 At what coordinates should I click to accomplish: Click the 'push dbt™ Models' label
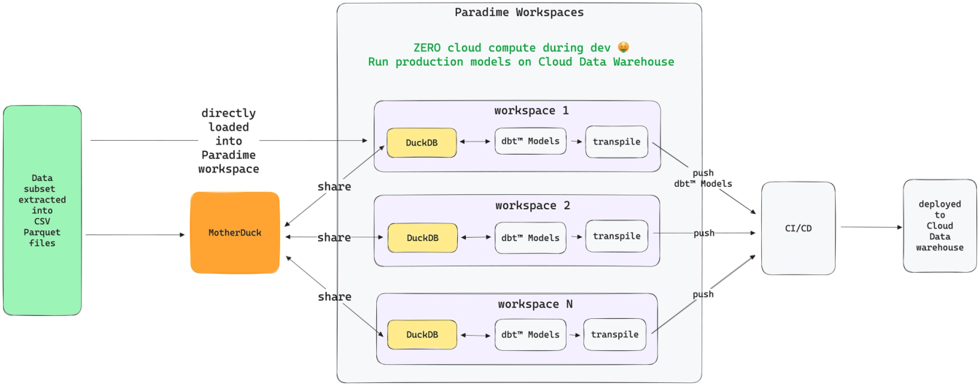[x=703, y=179]
